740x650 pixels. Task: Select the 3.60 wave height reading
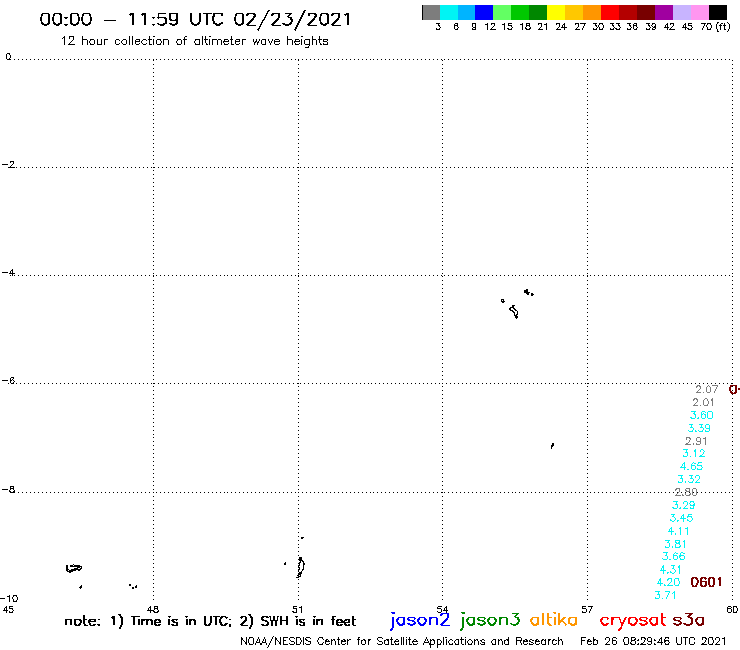(x=701, y=415)
